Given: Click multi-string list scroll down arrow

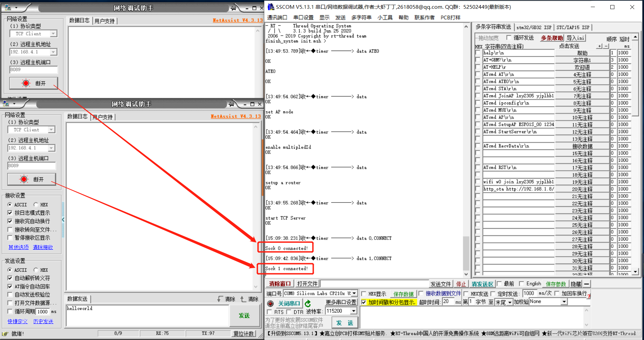Looking at the screenshot, I should [x=635, y=272].
